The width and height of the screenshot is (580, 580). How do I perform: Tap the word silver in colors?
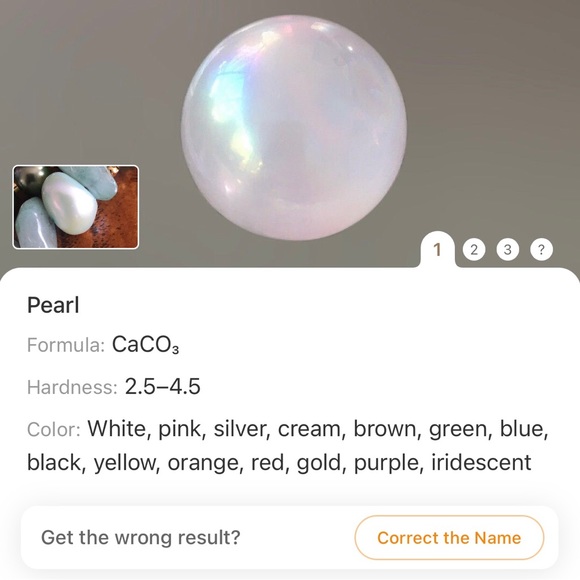point(242,428)
